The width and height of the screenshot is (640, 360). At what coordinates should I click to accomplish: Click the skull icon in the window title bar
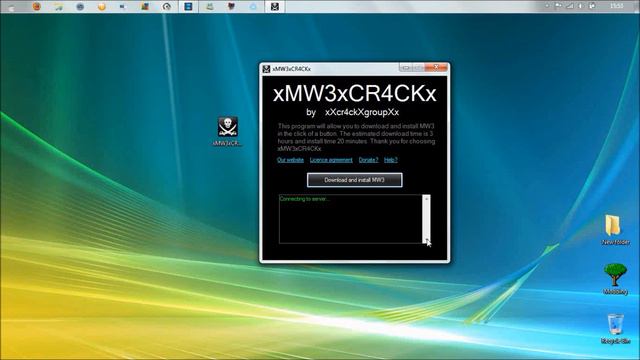[x=266, y=69]
